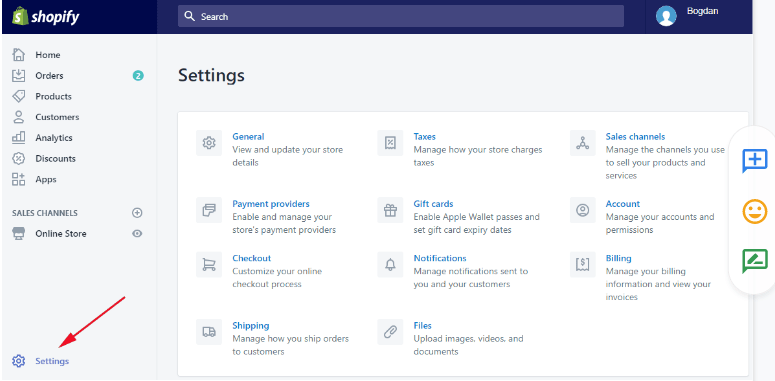Screen dimensions: 775x381
Task: Click the orange smiley feedback icon
Action: tap(755, 212)
